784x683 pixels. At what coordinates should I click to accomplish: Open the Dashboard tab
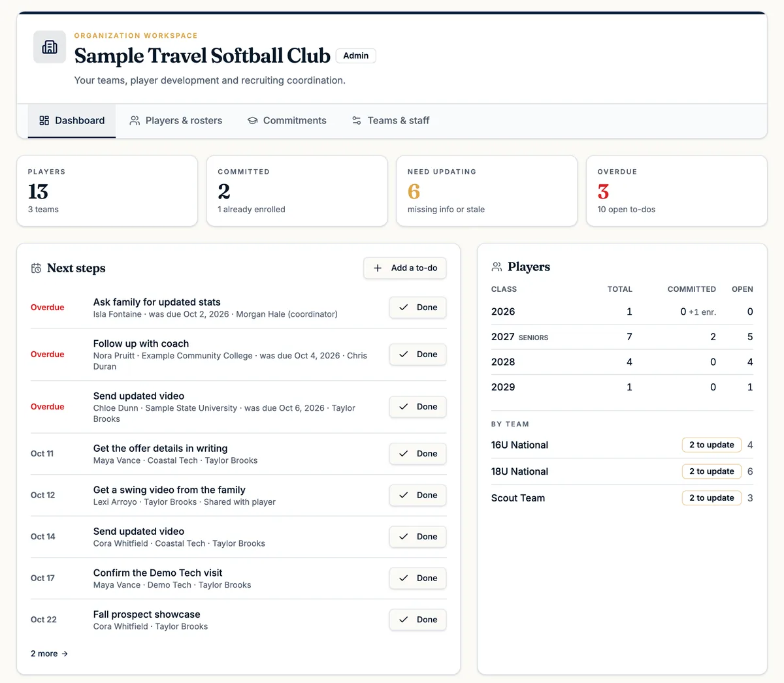[72, 121]
